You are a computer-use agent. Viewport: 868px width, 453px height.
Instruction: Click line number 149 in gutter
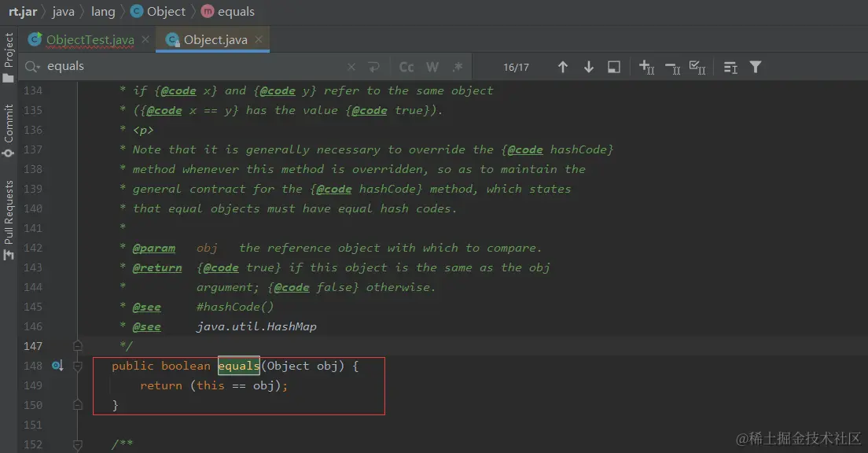[x=33, y=385]
